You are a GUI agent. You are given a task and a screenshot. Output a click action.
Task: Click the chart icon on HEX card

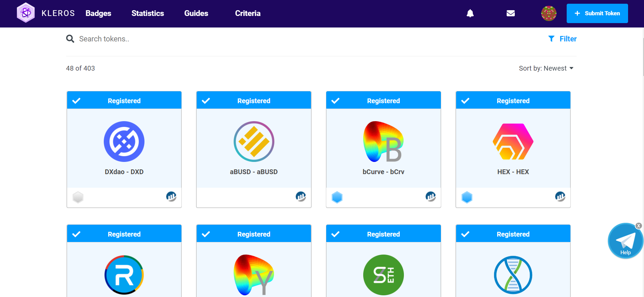coord(560,196)
